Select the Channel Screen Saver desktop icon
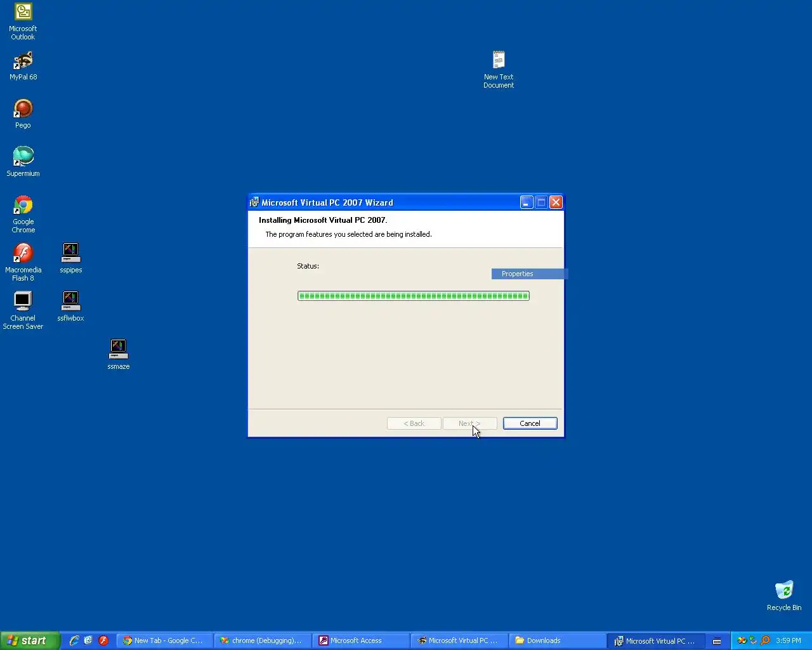Screen dimensions: 812x650 click(x=23, y=311)
